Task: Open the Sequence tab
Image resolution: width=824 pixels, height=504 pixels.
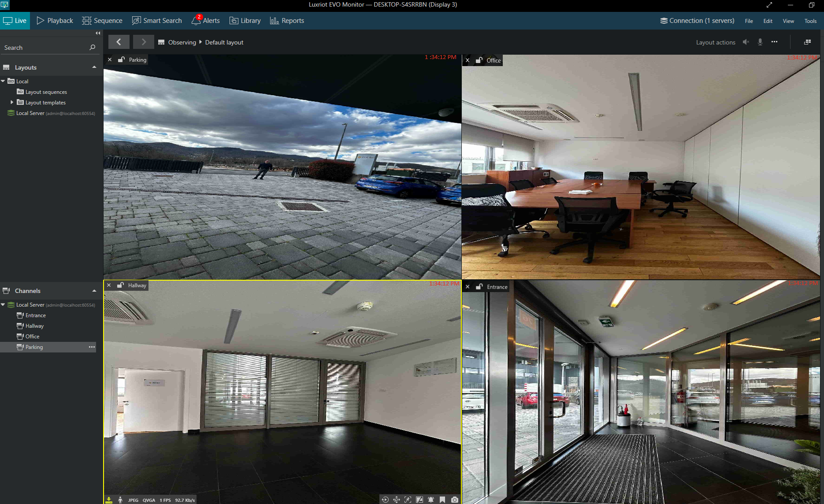Action: (102, 21)
